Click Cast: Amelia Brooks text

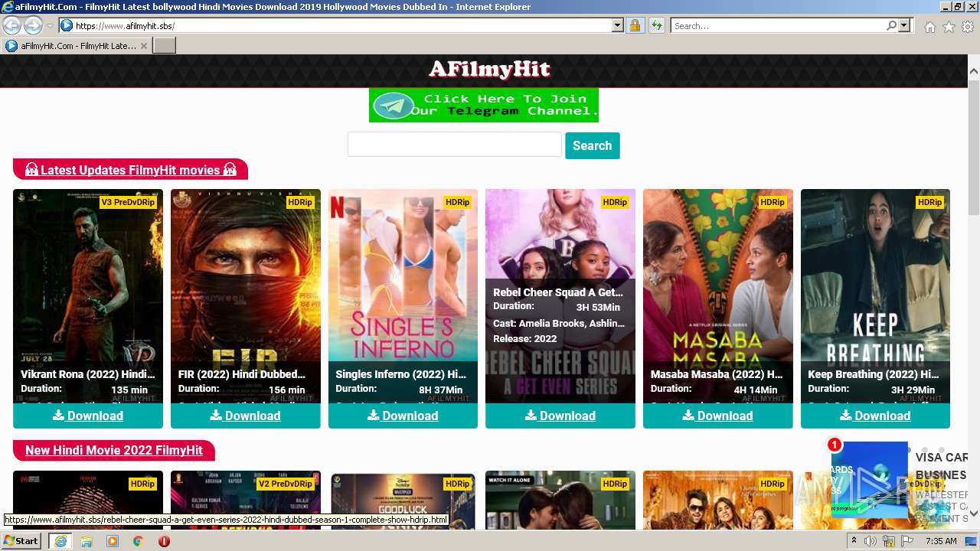[x=559, y=323]
